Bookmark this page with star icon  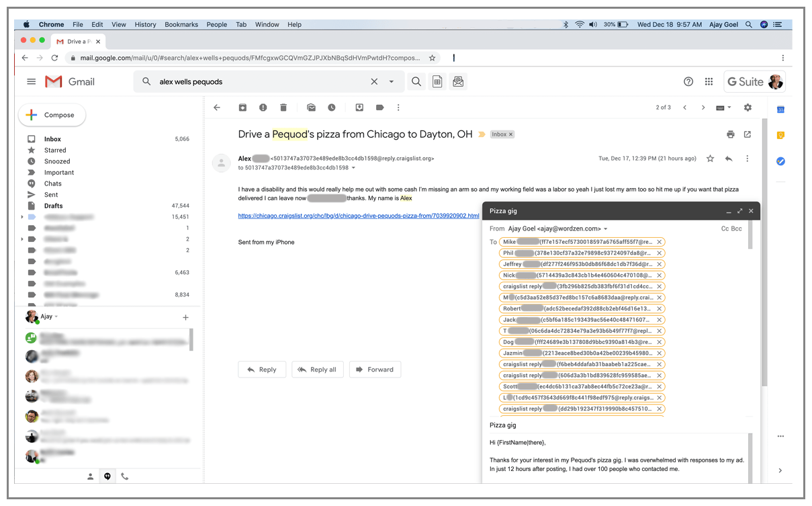[x=433, y=58]
